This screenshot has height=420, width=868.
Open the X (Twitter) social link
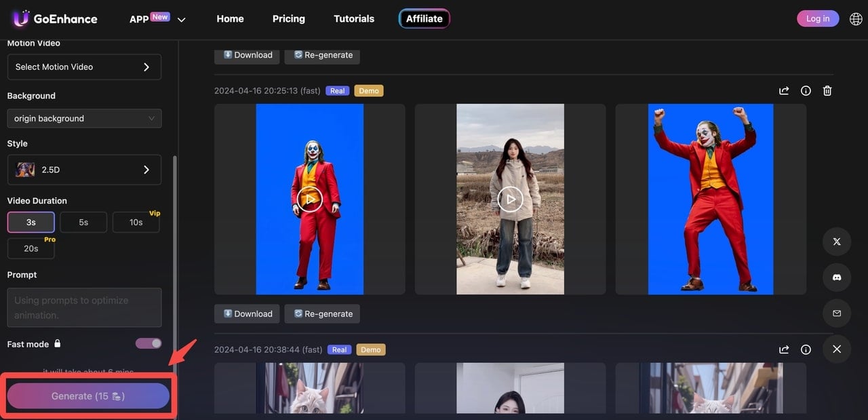pos(837,242)
